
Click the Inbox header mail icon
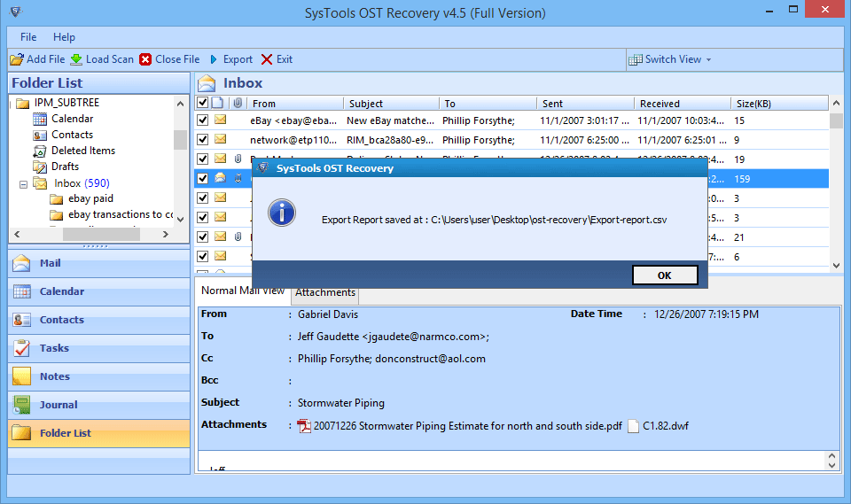click(207, 83)
